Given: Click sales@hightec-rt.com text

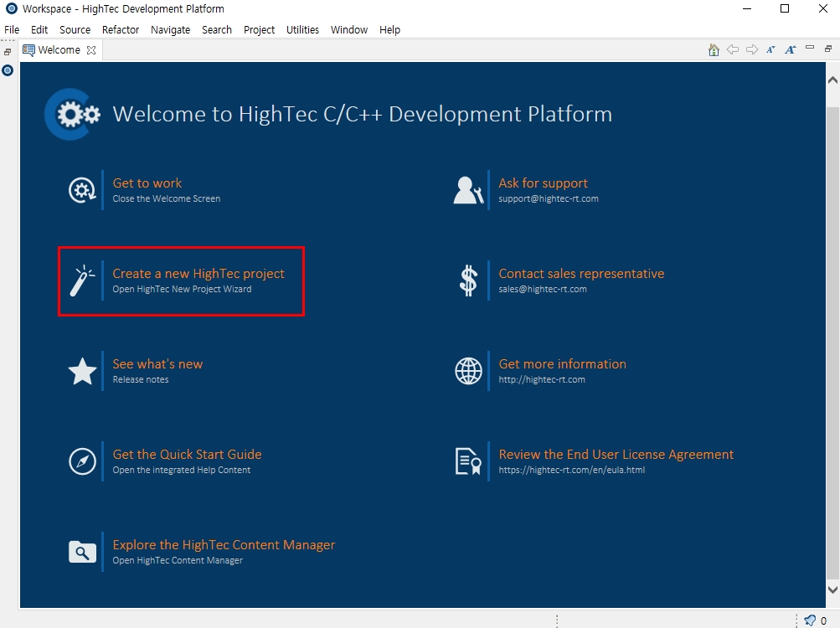Looking at the screenshot, I should [543, 290].
